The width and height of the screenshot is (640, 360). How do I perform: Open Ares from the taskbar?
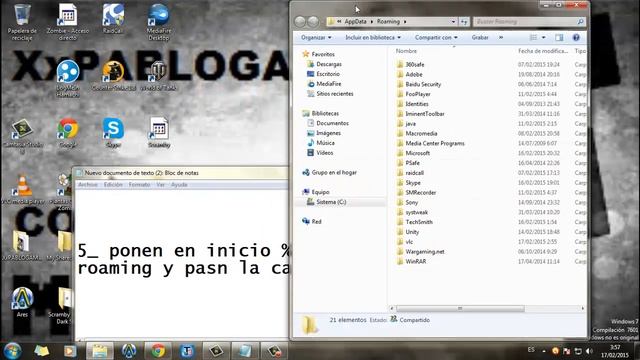pos(129,351)
